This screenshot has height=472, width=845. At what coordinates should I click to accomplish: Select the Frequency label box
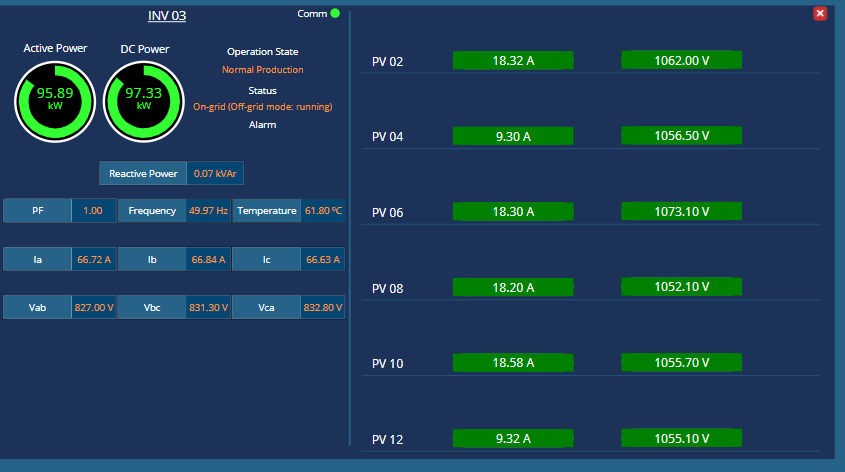[152, 211]
